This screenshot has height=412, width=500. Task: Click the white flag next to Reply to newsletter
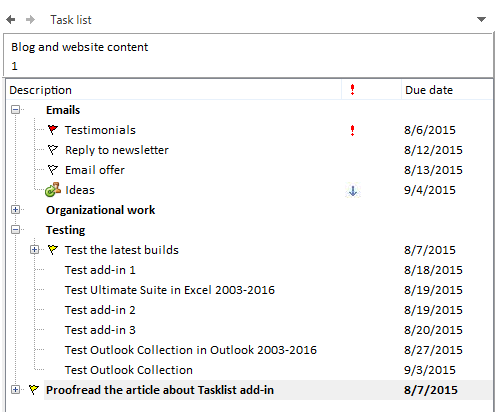click(x=53, y=150)
